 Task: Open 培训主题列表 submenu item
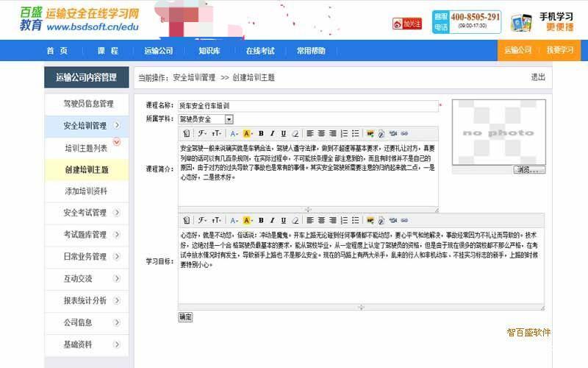click(87, 148)
